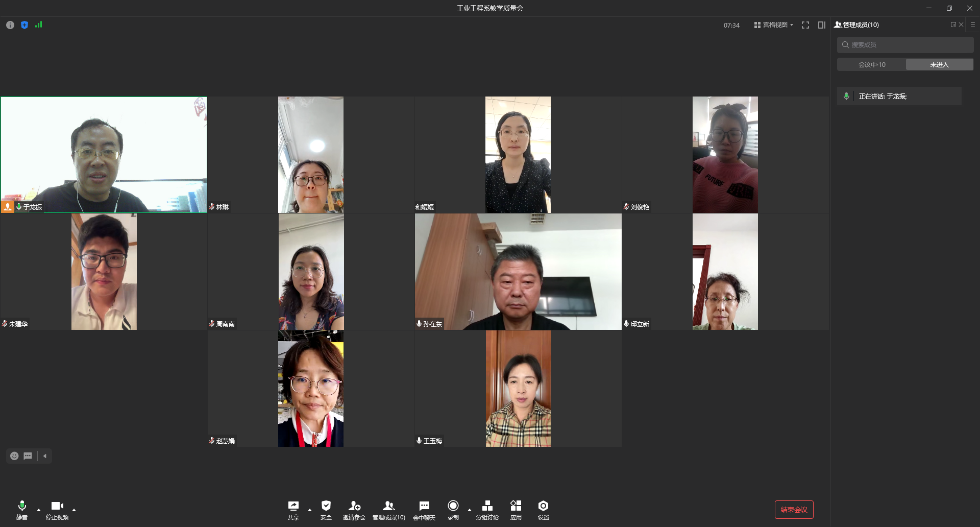Open the grid view layout dropdown
The image size is (980, 527).
click(x=773, y=25)
